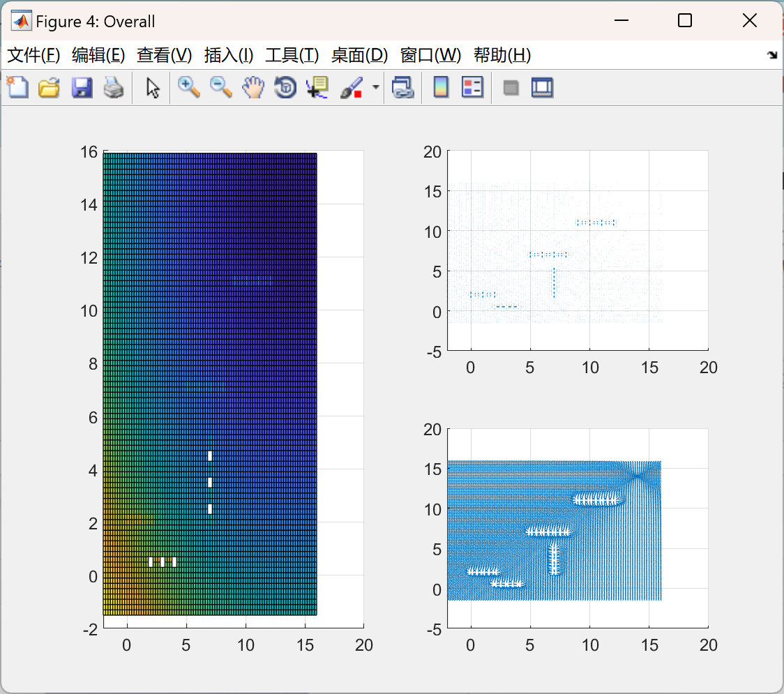This screenshot has width=784, height=694.
Task: Click the dock figure arrow at menu bar end
Action: point(773,55)
